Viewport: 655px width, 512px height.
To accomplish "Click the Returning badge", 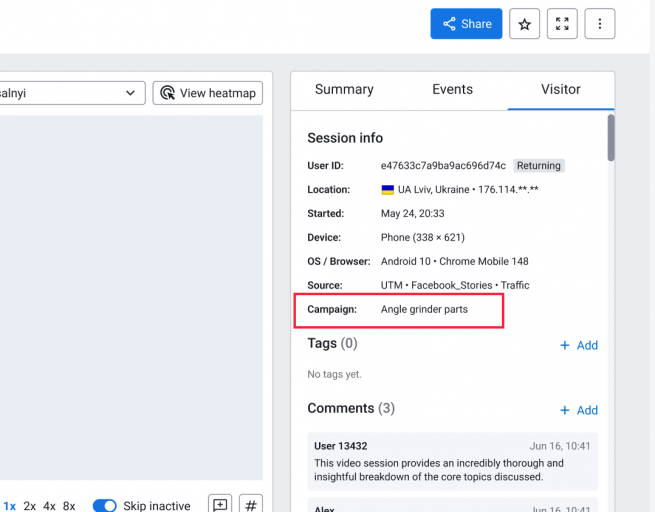I will [538, 166].
